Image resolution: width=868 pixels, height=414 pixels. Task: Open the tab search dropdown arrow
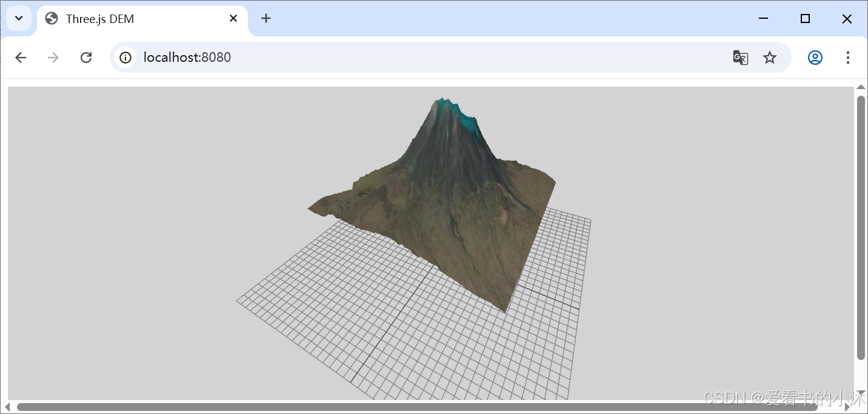(x=19, y=18)
